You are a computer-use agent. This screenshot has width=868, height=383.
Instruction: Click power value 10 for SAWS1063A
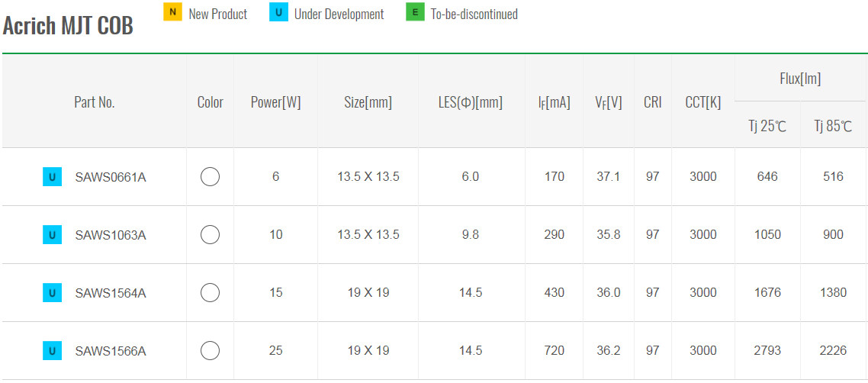point(275,235)
